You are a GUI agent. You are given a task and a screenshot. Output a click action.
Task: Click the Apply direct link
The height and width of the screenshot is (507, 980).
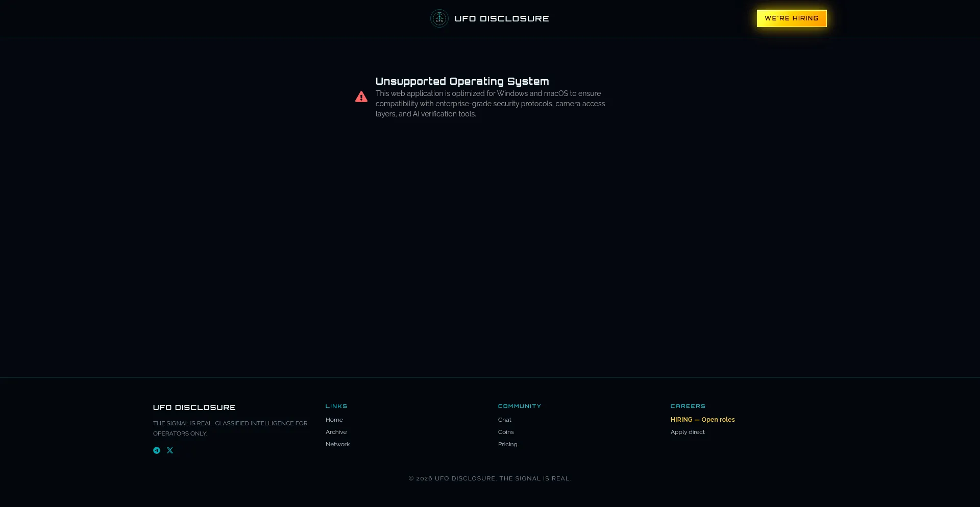[688, 432]
